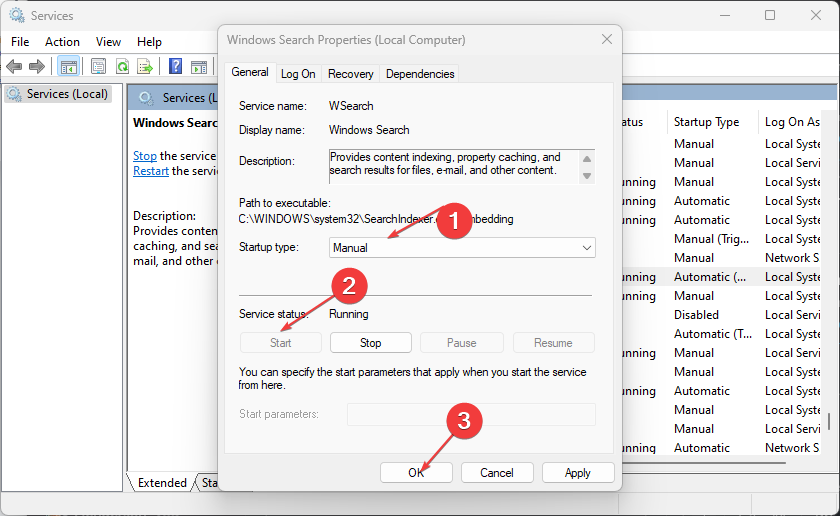Click the Start service button

(x=281, y=343)
